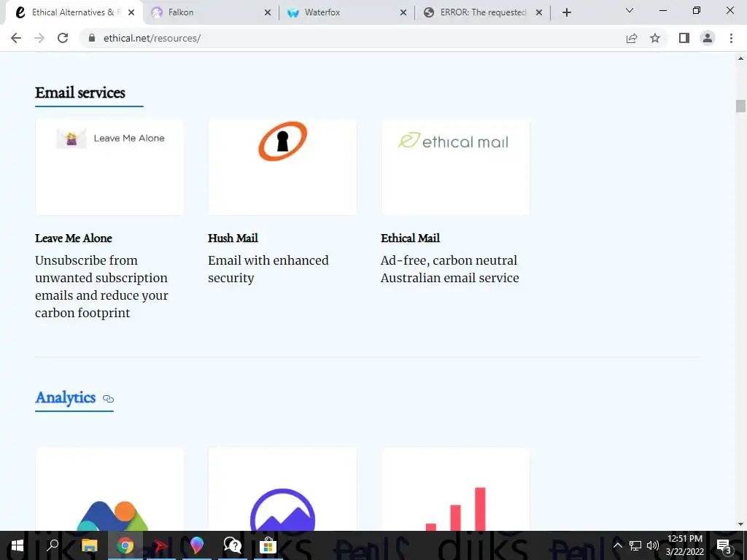Viewport: 747px width, 560px height.
Task: Switch to the Ethical Alternatives tab
Action: [74, 12]
